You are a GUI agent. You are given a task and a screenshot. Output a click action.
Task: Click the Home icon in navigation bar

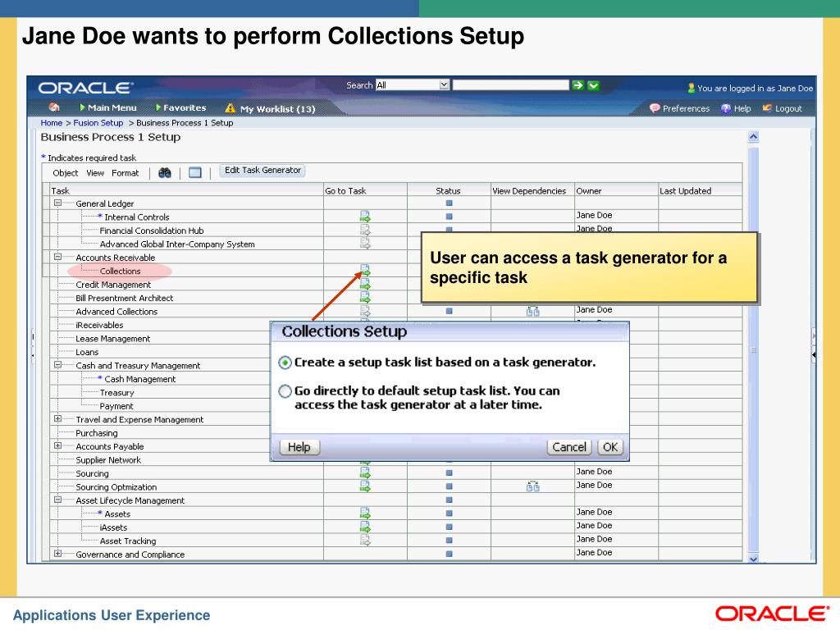tap(55, 108)
